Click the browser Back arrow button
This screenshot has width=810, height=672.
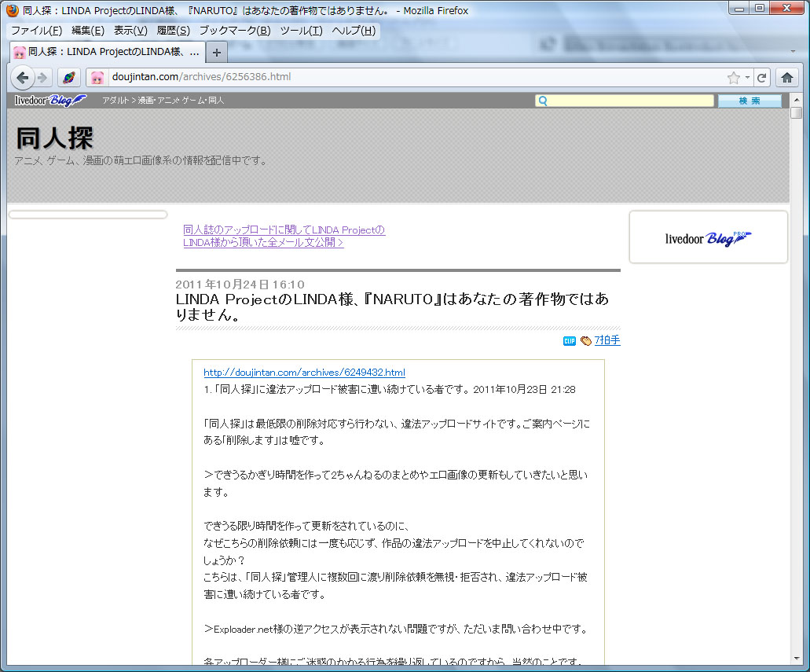click(23, 77)
